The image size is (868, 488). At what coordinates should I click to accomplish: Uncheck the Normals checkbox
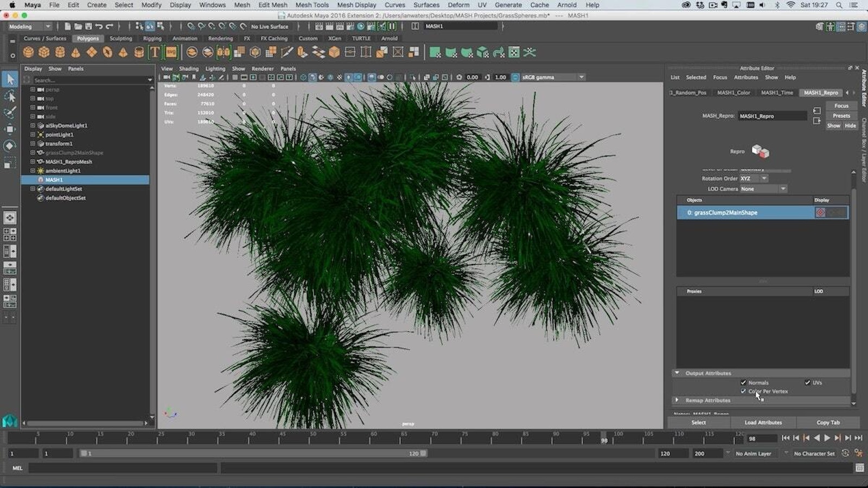tap(743, 382)
